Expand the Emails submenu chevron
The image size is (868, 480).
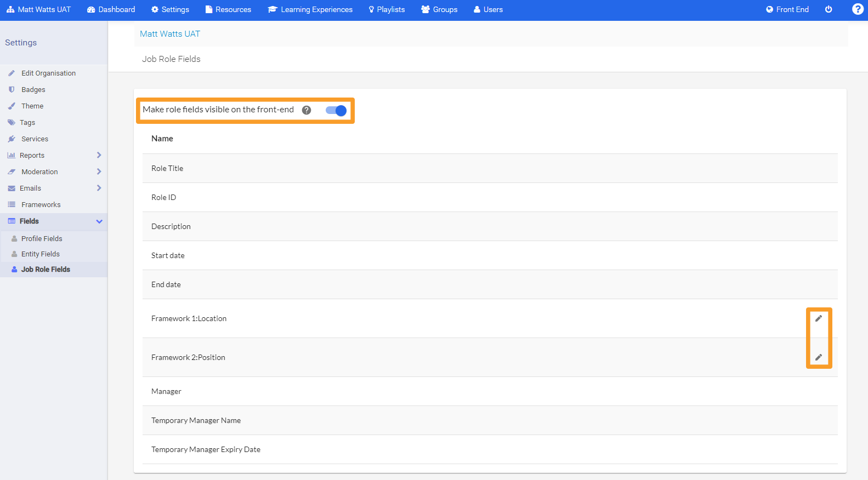(x=99, y=188)
